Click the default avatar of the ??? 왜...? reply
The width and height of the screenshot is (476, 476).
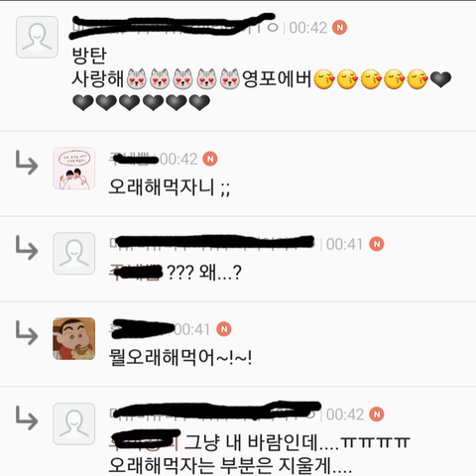point(74,254)
